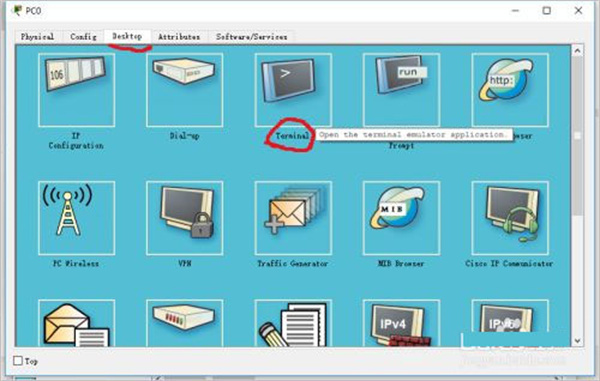Click the IP Configuration label
Viewport: 600px width, 381px height.
(76, 141)
